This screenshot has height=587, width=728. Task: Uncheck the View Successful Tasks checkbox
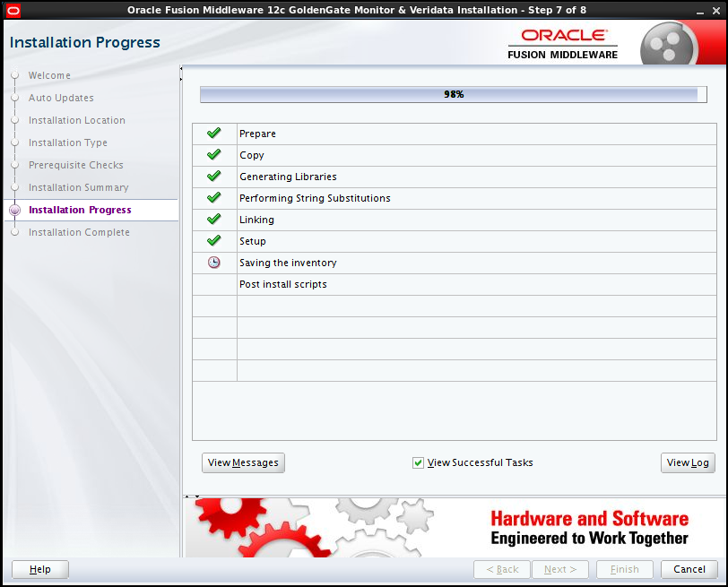(418, 462)
